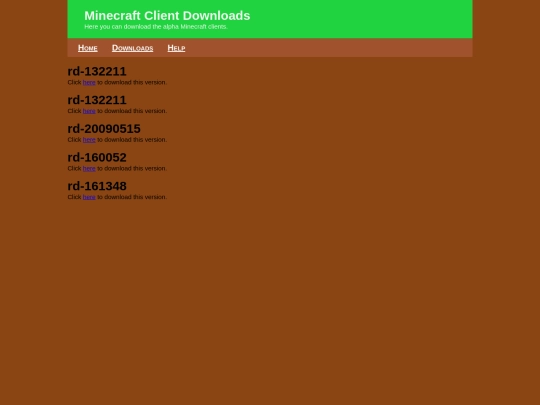The height and width of the screenshot is (405, 540).
Task: Click the 'here' link under rd-20090515
Action: coord(89,139)
